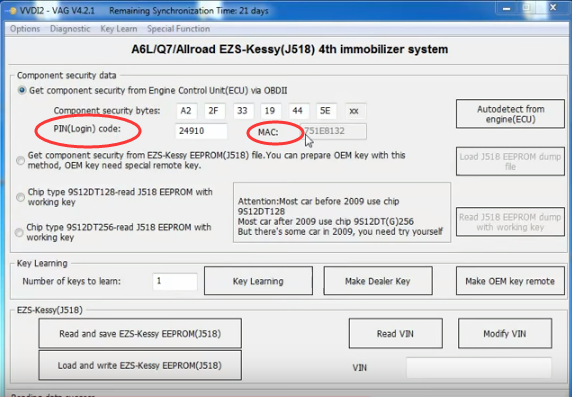Click the Read VIN button
This screenshot has width=572, height=397.
395,334
